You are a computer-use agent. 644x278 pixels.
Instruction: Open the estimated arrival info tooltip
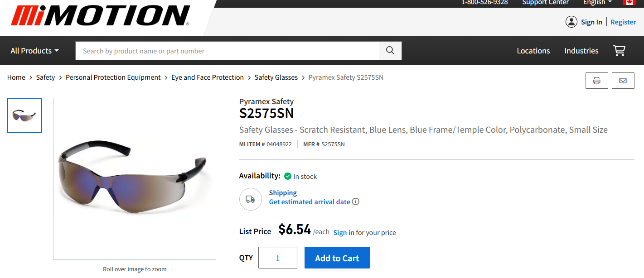pos(355,201)
